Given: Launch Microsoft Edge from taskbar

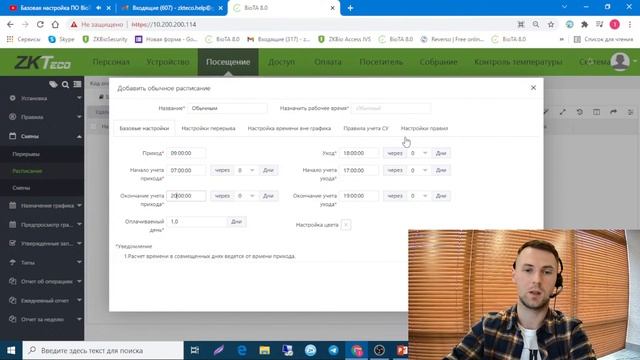Looking at the screenshot, I should tap(242, 350).
